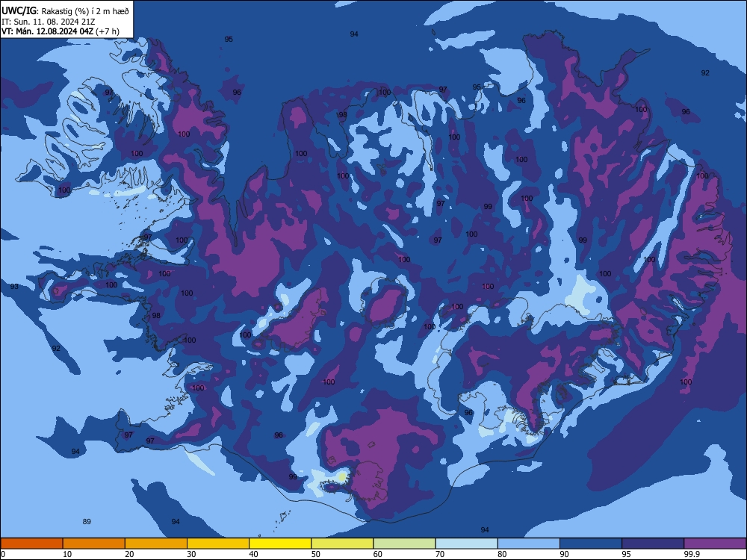Click the '93' humidity value on the map
747x560 pixels.
[x=14, y=286]
